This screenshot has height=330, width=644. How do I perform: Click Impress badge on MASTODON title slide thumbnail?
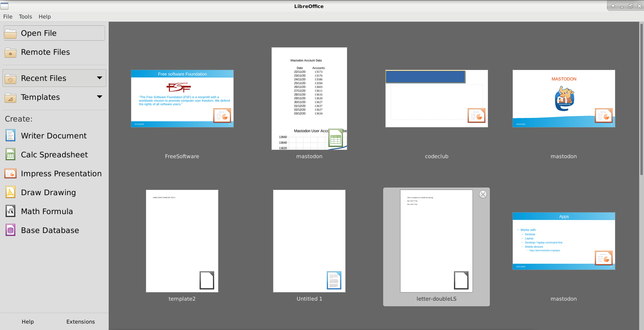click(604, 115)
